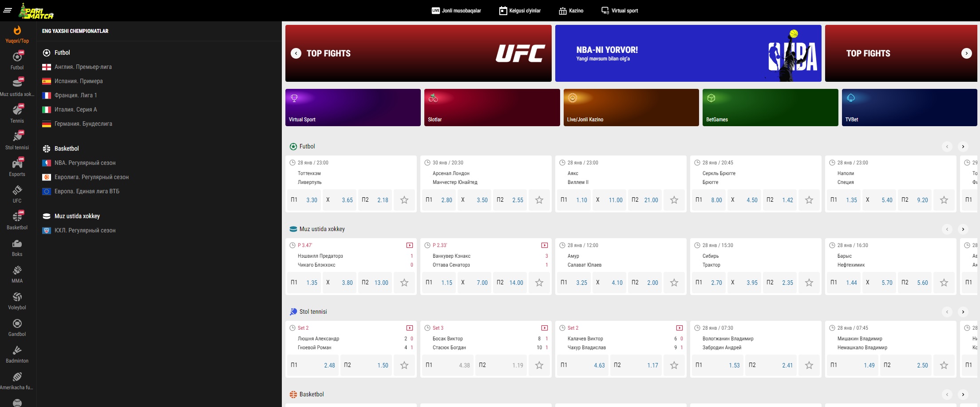
Task: Go to previous promo banner
Action: 296,53
